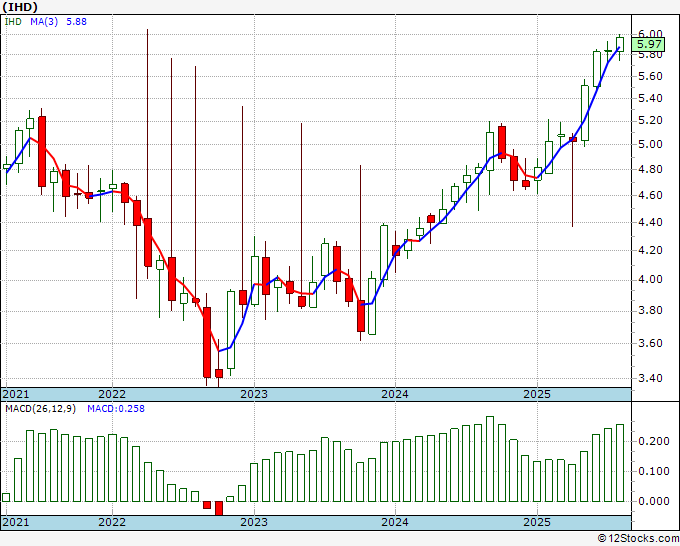
Task: Click the 0.100 MACD axis label
Action: pyautogui.click(x=654, y=471)
